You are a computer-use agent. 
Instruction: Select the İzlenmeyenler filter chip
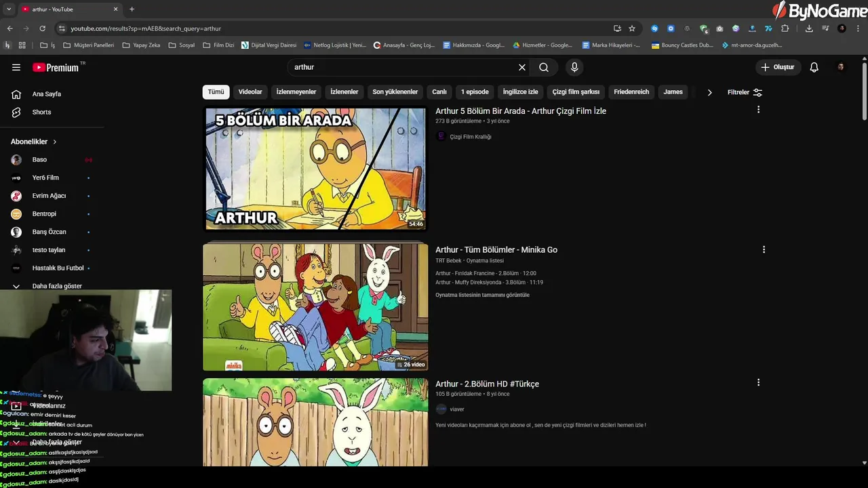click(x=296, y=92)
